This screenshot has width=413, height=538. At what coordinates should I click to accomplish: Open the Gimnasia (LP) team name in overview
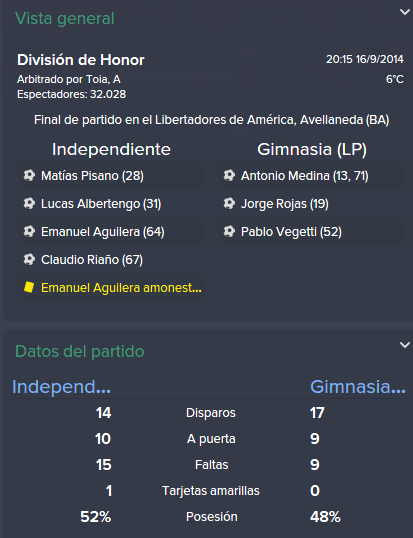[312, 150]
